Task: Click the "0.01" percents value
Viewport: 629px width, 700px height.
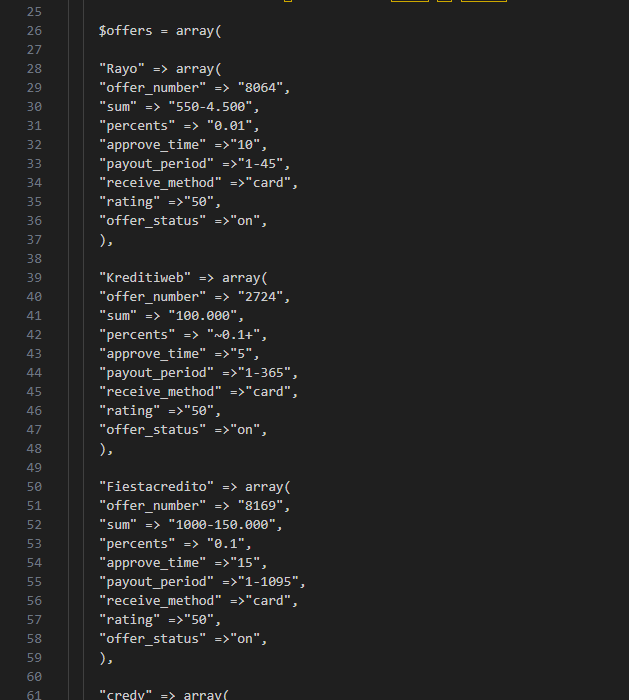Action: pyautogui.click(x=230, y=126)
